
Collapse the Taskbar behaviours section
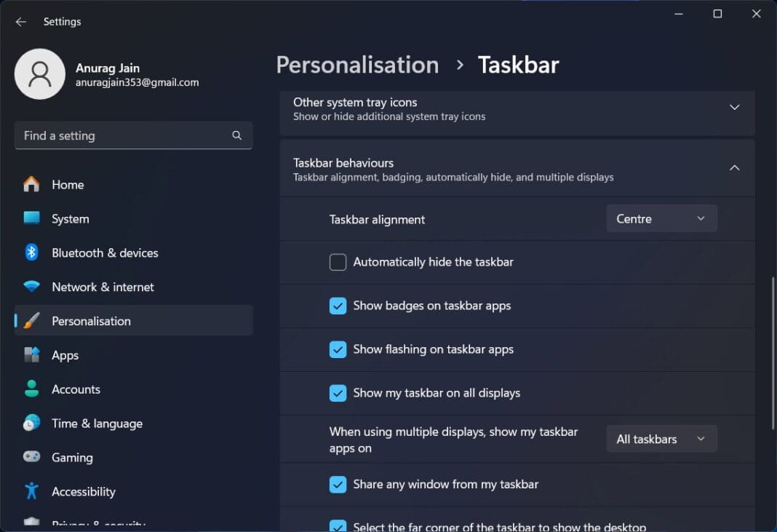[x=734, y=167]
